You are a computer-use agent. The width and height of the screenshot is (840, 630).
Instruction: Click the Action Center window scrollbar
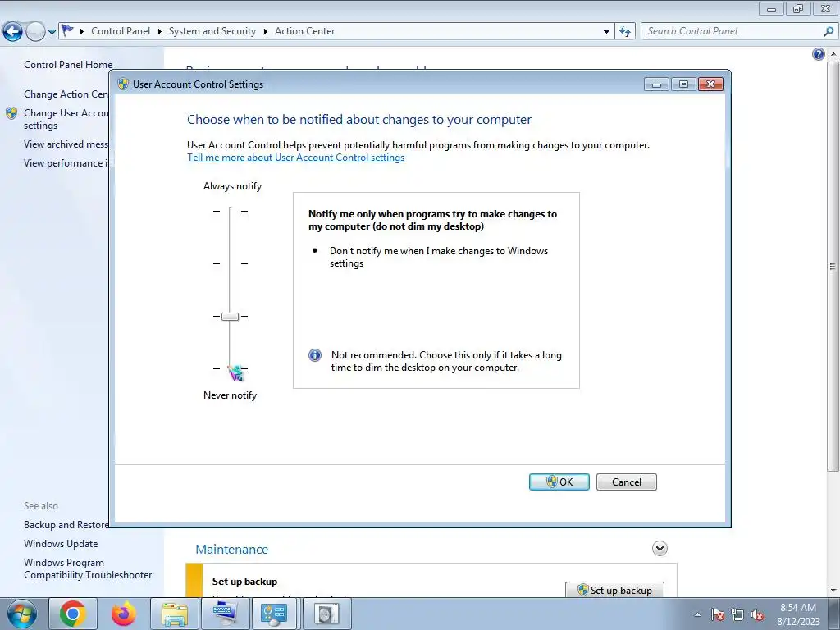pyautogui.click(x=833, y=267)
